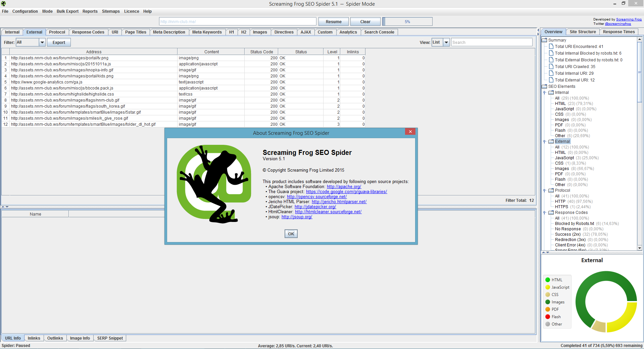Switch to the Page Titles tab

136,32
